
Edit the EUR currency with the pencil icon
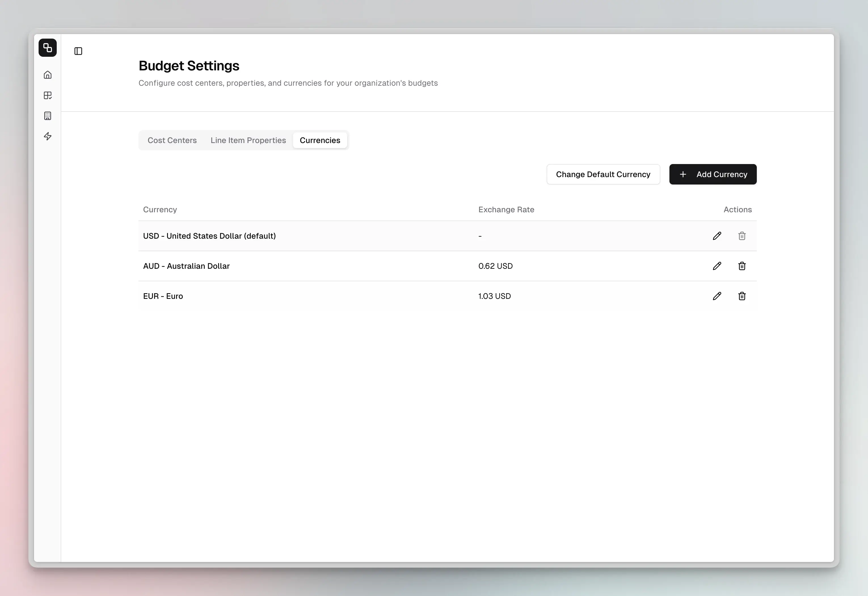click(x=717, y=296)
